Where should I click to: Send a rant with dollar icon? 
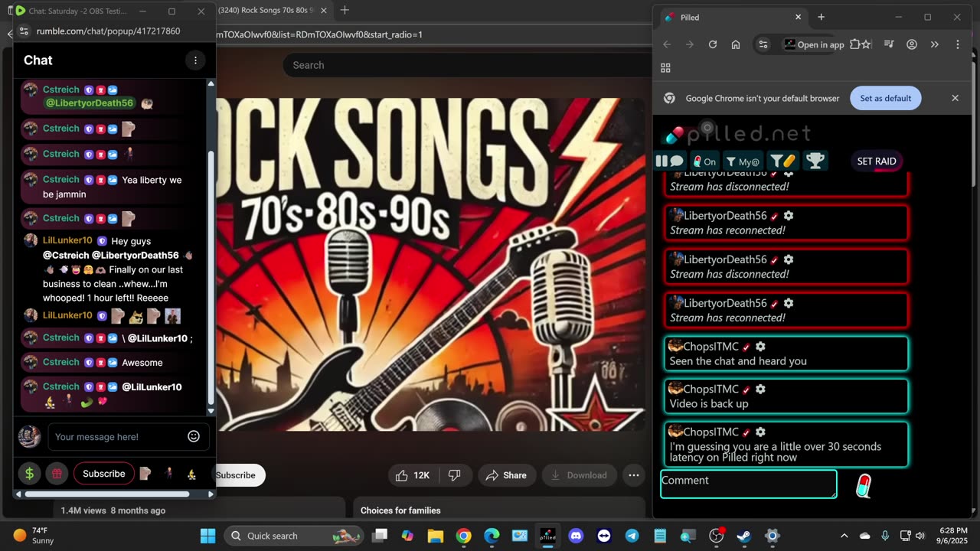30,474
